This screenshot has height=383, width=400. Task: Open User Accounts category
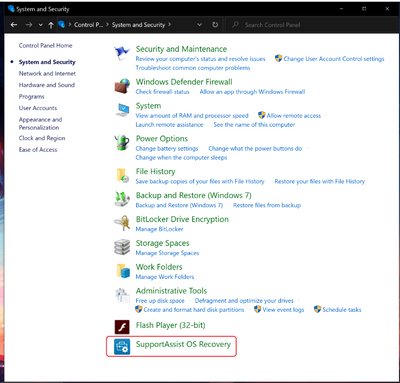pyautogui.click(x=38, y=108)
